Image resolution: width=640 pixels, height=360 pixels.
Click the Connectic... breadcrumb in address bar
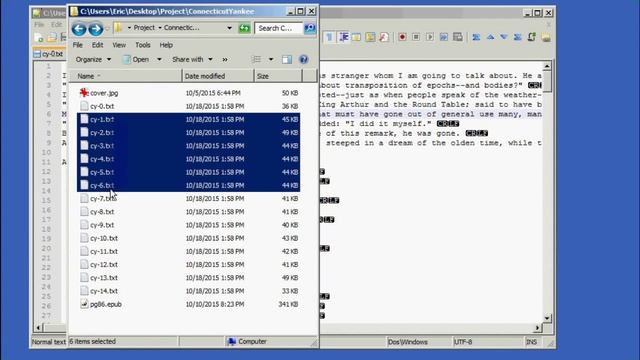[182, 28]
